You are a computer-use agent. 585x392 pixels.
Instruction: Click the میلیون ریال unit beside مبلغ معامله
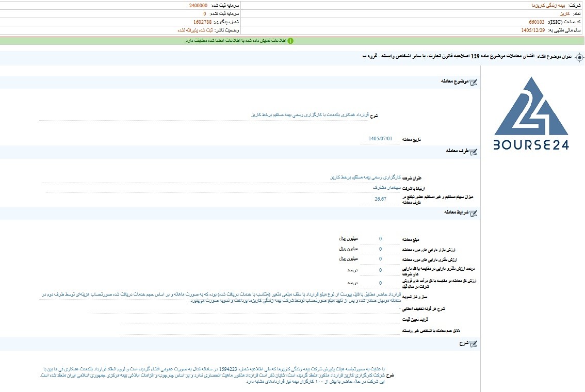point(348,239)
